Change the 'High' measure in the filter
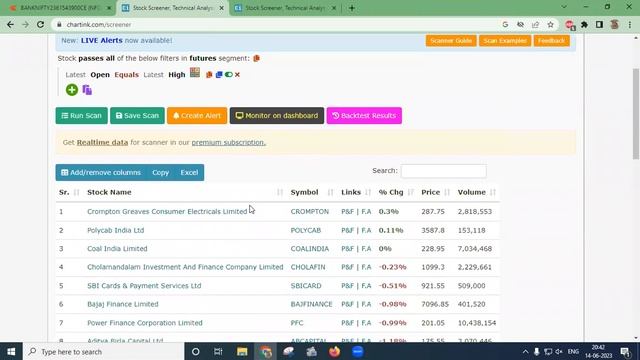This screenshot has width=640, height=360. (x=177, y=75)
